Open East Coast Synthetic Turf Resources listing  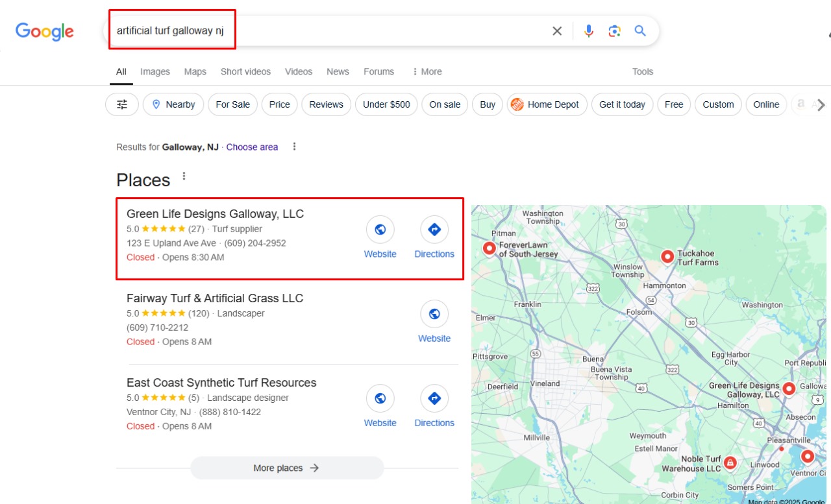pos(221,383)
